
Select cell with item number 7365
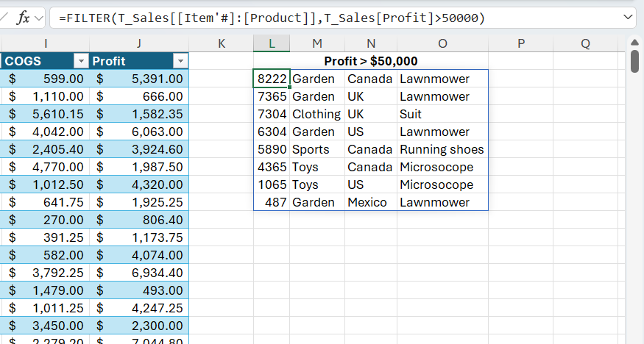point(272,96)
